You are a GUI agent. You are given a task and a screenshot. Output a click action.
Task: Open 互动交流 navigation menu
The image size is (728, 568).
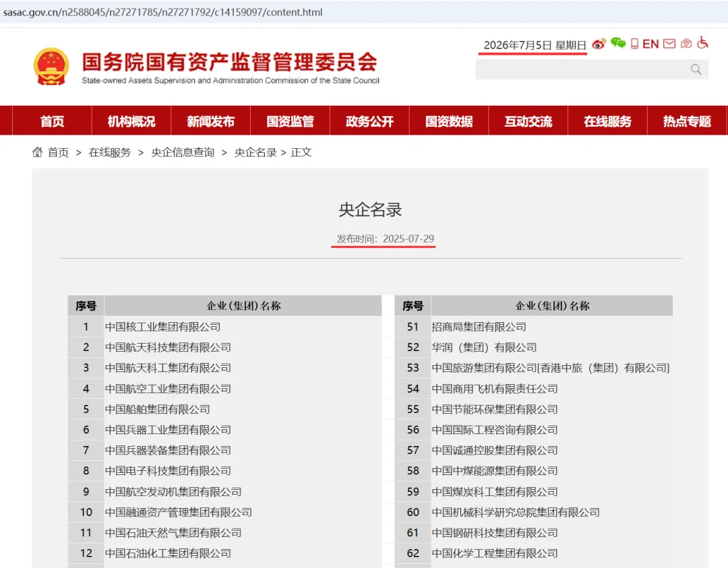528,121
